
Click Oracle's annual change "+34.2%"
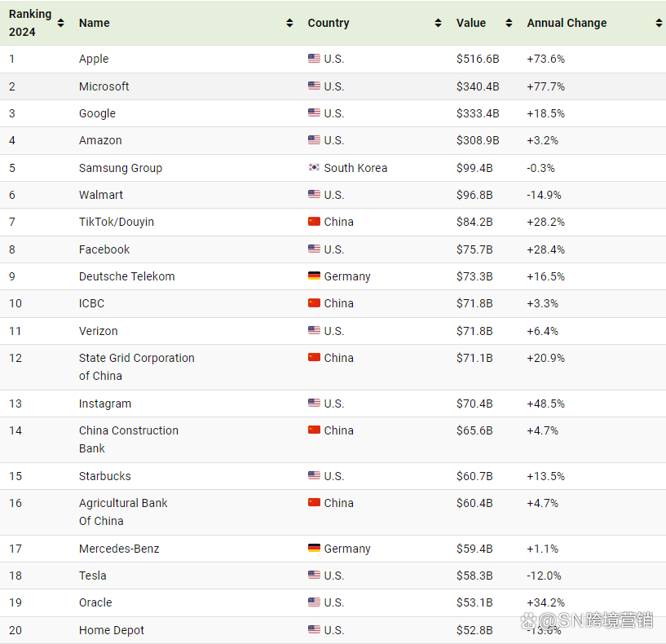click(546, 602)
